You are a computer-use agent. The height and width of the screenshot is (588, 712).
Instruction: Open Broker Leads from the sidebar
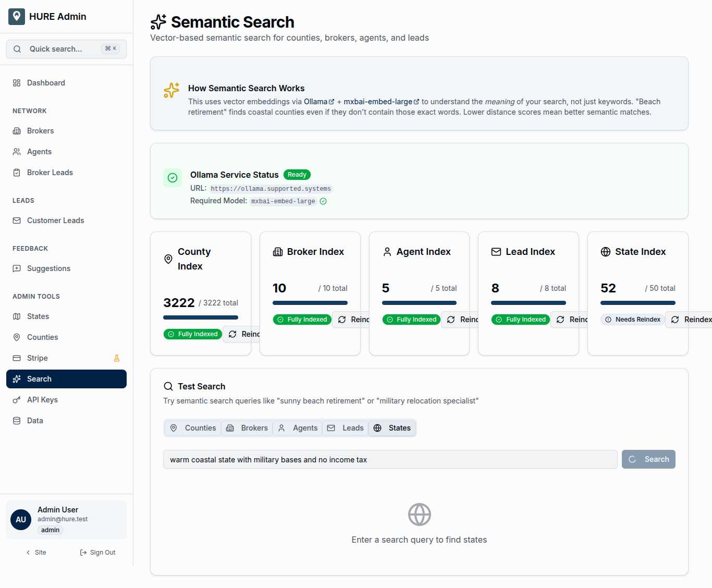[50, 173]
